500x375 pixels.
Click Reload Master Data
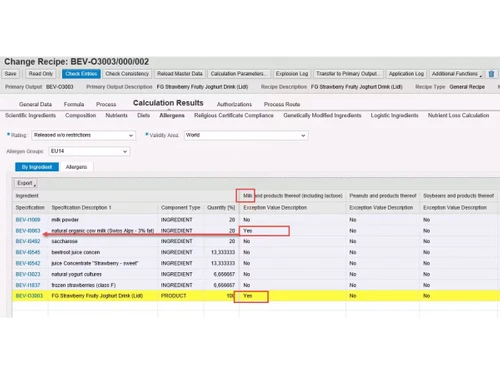(180, 74)
